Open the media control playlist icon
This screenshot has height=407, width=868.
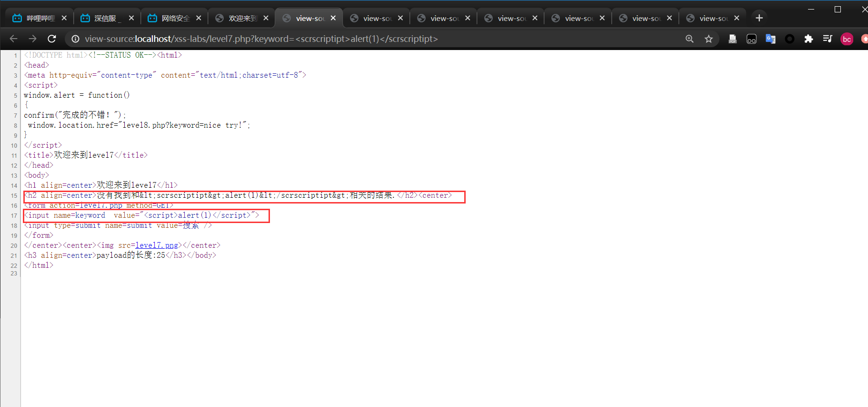pyautogui.click(x=828, y=39)
